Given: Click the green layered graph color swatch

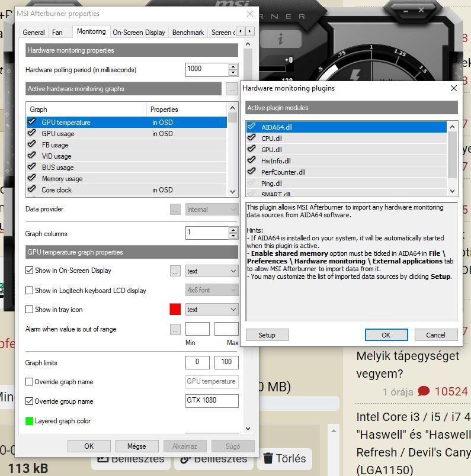Looking at the screenshot, I should (29, 421).
